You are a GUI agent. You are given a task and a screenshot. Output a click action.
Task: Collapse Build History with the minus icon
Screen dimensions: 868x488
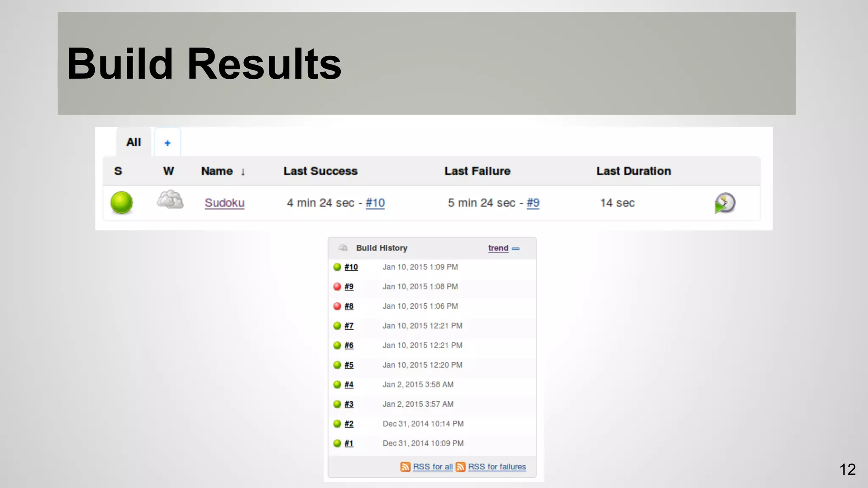point(516,249)
